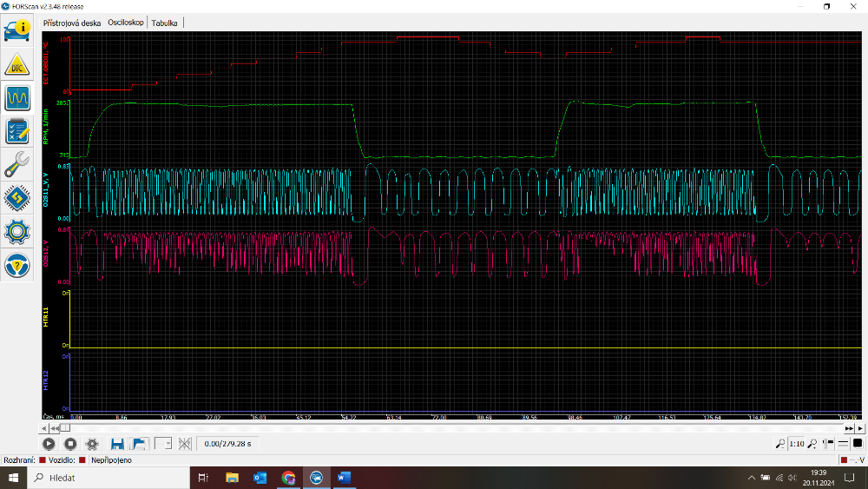The width and height of the screenshot is (868, 489).
Task: Toggle the horizontal lines view button
Action: click(x=842, y=444)
